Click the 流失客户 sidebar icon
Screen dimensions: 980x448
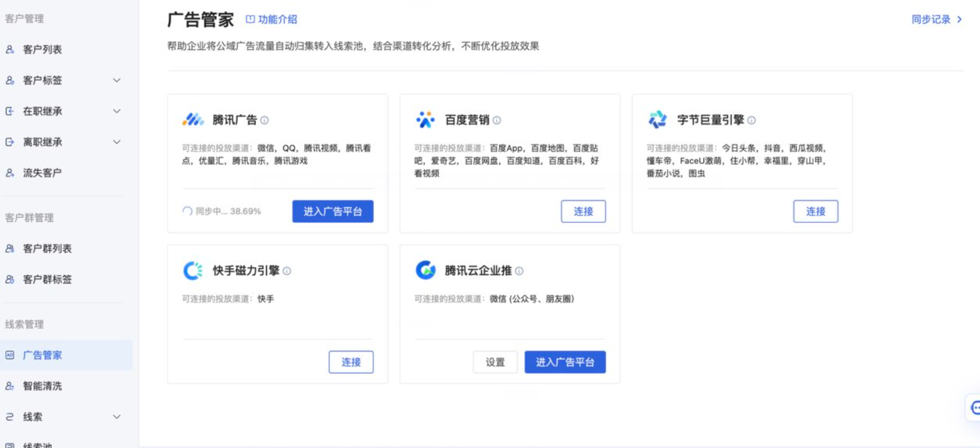(x=10, y=173)
